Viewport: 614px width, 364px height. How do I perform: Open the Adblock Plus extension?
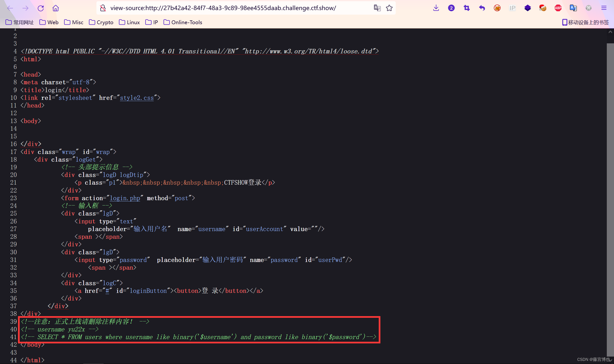pyautogui.click(x=558, y=8)
